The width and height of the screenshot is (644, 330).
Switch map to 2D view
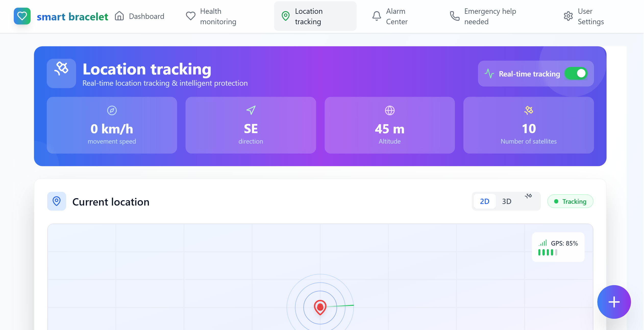[485, 201]
